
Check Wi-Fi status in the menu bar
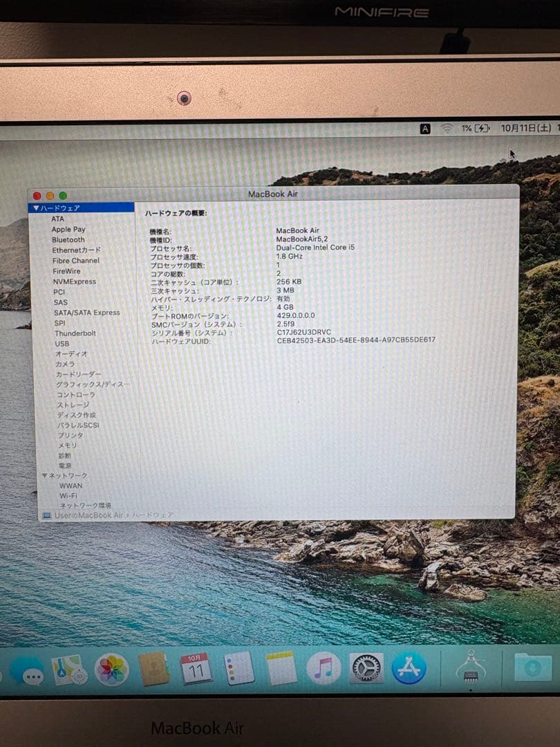446,128
